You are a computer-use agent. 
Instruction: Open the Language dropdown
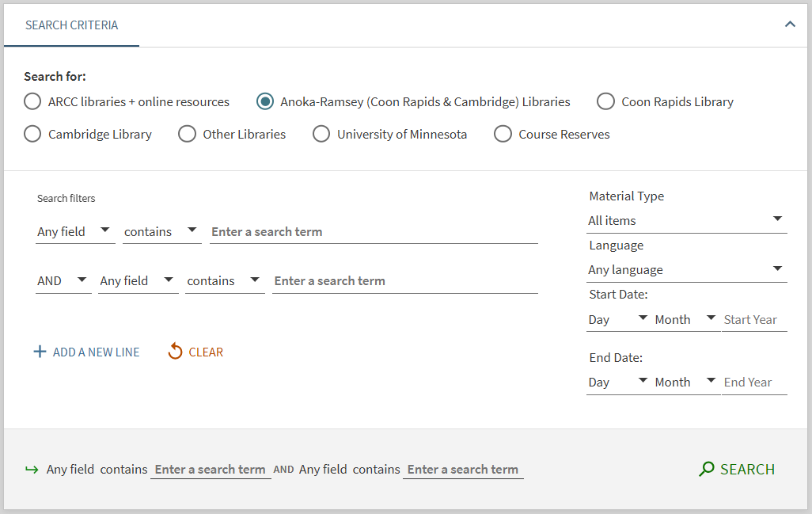685,269
